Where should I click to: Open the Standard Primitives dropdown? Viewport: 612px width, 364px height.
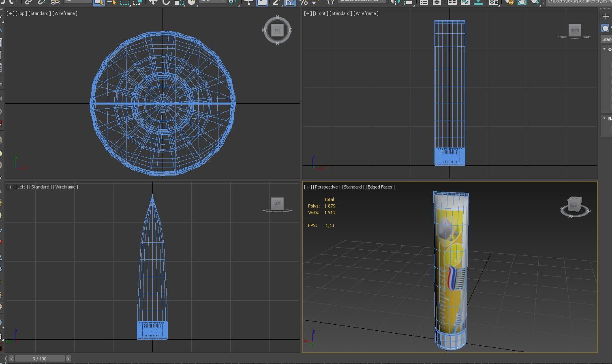pos(606,39)
